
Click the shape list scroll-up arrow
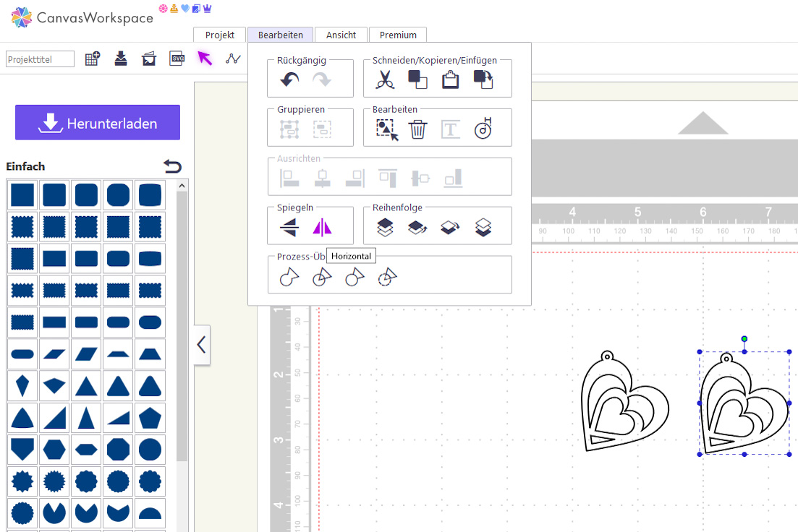pos(182,186)
